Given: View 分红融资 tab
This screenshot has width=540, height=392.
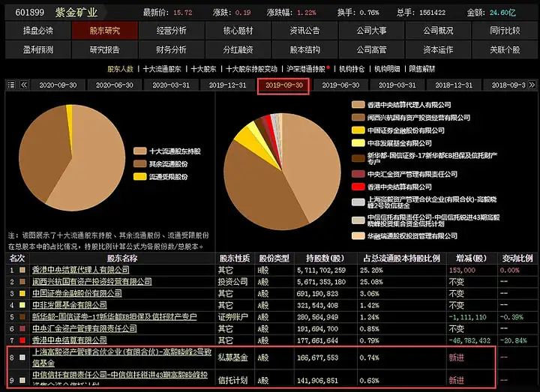Looking at the screenshot, I should 238,50.
